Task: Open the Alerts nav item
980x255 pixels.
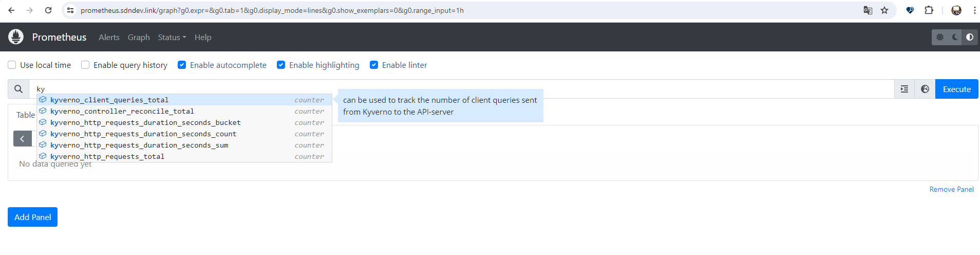Action: pos(109,37)
